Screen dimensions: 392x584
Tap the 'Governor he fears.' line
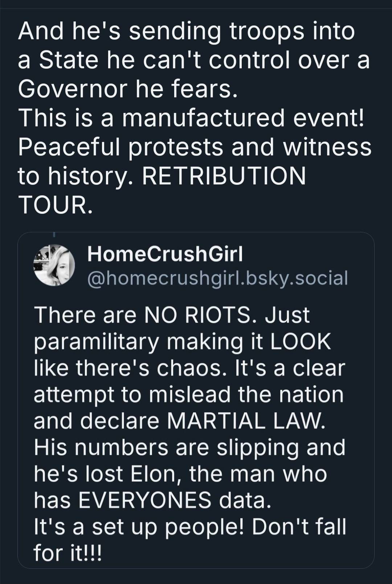[128, 89]
